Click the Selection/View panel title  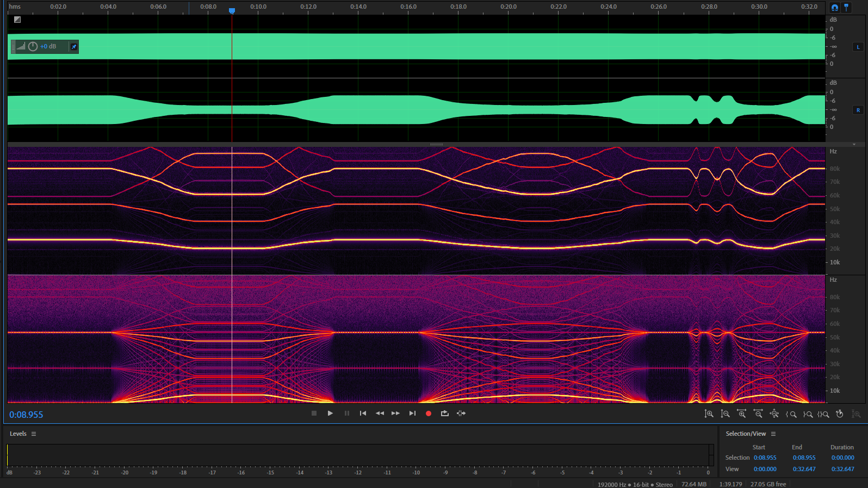746,434
